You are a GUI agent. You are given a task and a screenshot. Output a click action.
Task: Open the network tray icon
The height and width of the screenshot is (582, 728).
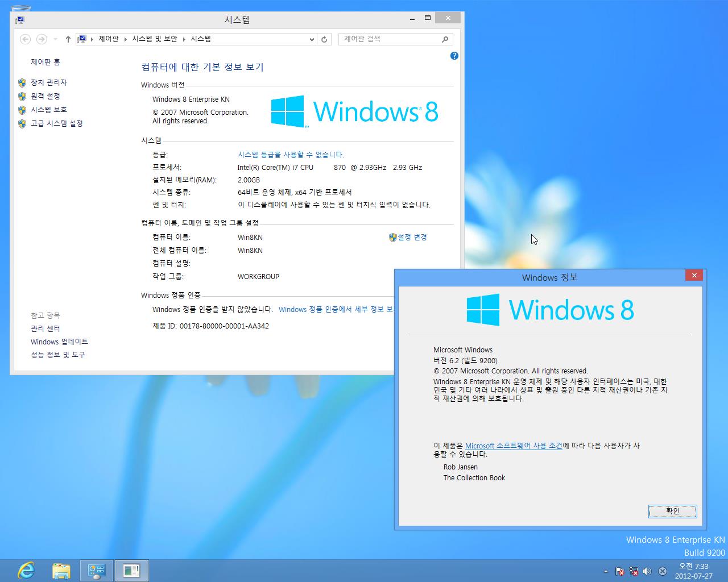point(633,571)
